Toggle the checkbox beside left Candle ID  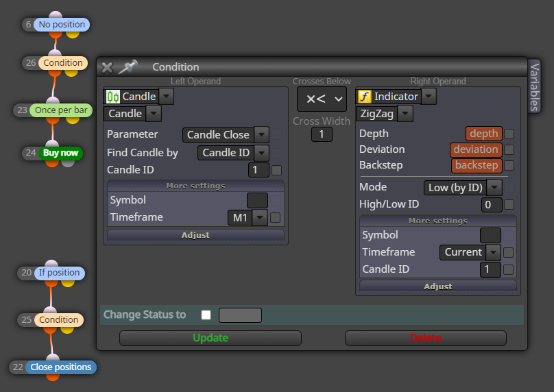(x=276, y=170)
